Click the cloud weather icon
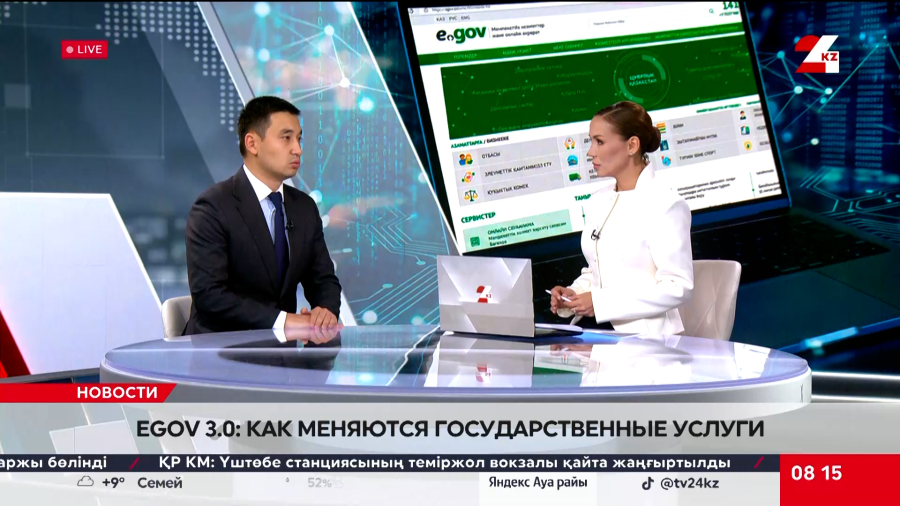 click(x=86, y=482)
